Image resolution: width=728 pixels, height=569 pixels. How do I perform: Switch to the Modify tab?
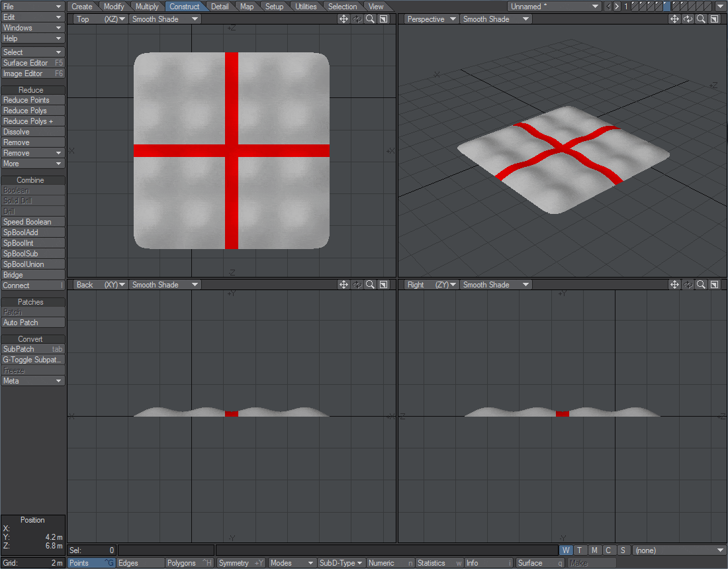coord(114,7)
